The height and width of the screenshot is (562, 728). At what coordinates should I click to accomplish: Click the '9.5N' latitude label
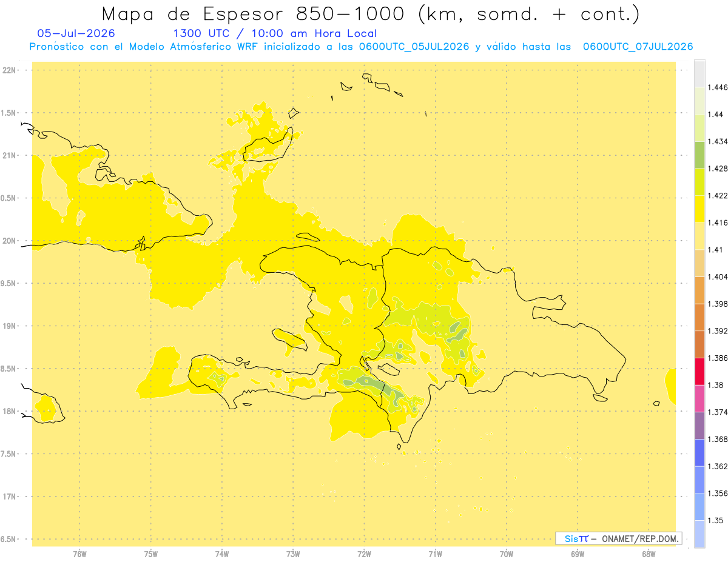pyautogui.click(x=8, y=284)
